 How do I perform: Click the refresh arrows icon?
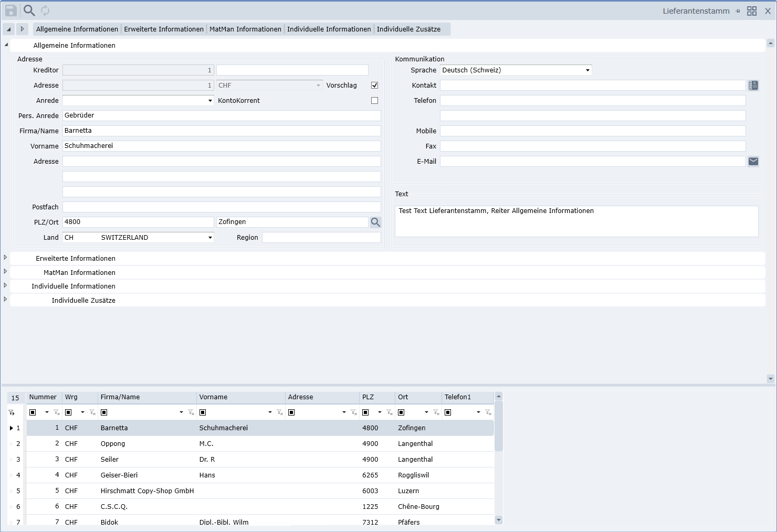45,10
